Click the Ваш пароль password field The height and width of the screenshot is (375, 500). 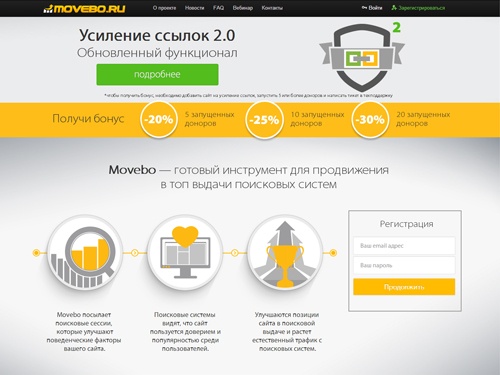click(404, 265)
